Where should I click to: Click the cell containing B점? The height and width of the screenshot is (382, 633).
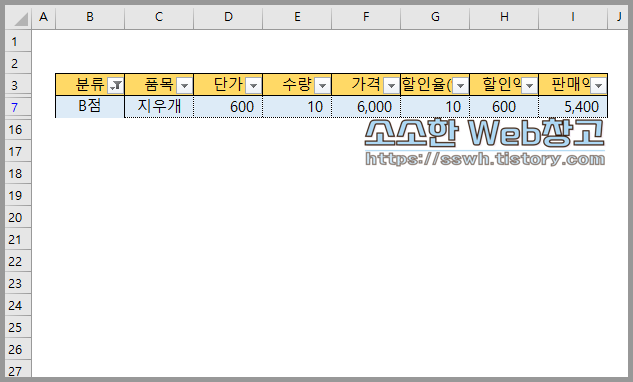click(x=90, y=107)
